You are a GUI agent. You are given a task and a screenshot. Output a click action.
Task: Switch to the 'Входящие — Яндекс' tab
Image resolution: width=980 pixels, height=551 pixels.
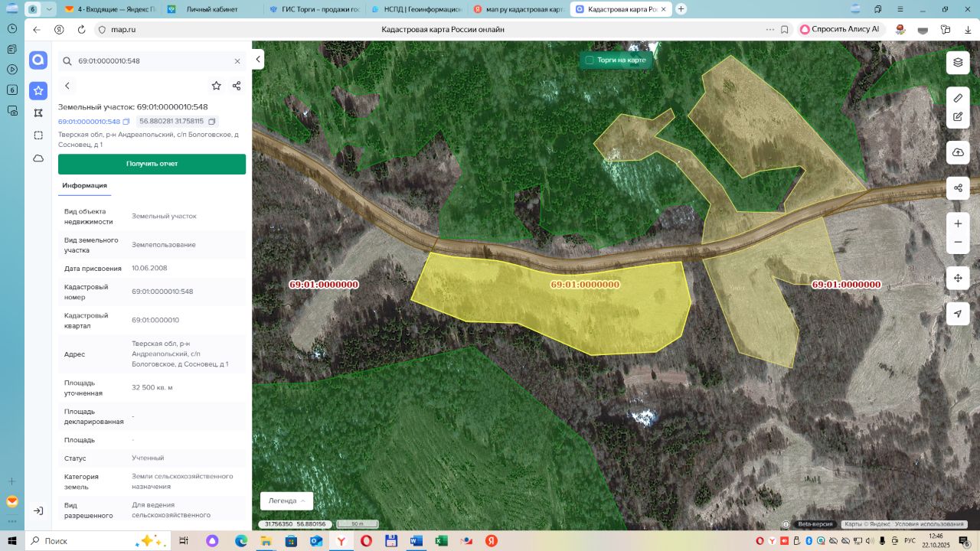tap(109, 9)
